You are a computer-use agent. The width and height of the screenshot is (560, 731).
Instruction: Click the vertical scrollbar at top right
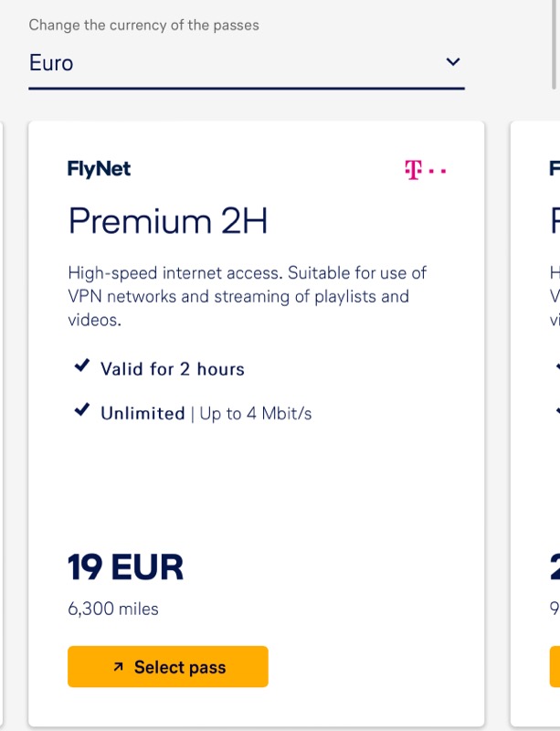(554, 44)
